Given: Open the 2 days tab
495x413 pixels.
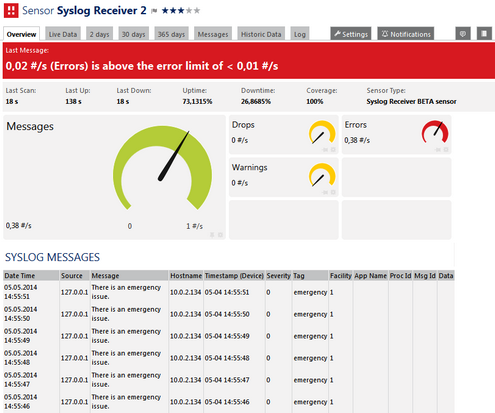Looking at the screenshot, I should [x=99, y=34].
